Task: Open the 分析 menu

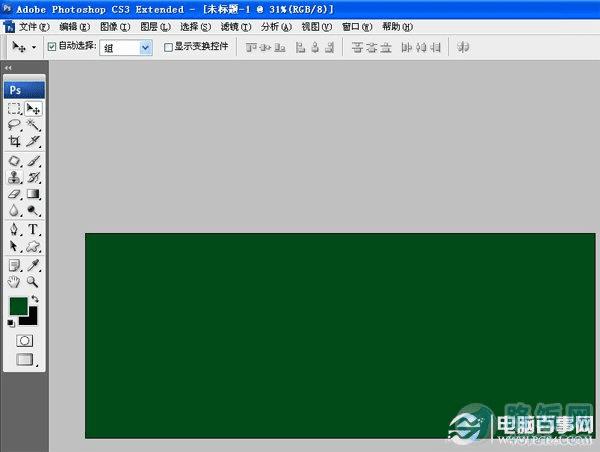Action: [276, 27]
